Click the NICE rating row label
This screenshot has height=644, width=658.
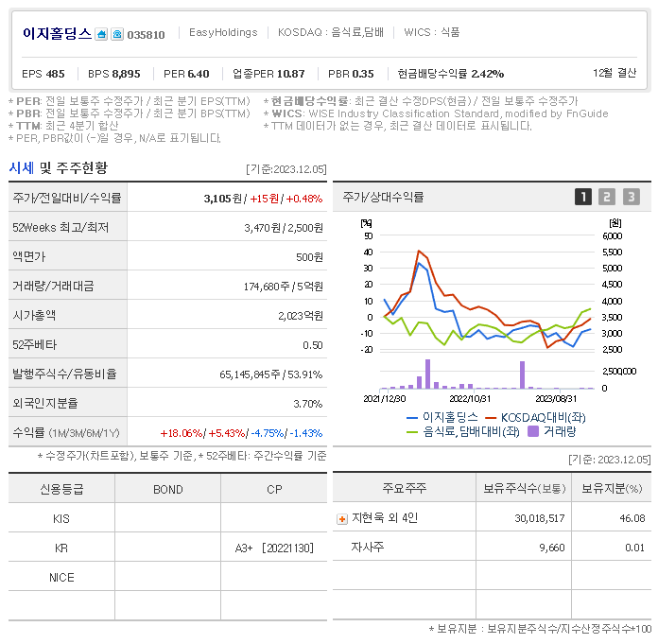tap(61, 578)
